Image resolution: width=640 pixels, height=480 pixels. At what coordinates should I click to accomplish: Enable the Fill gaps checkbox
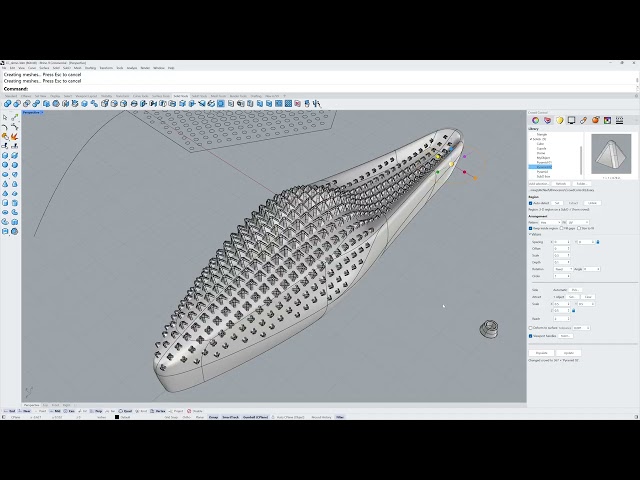(562, 228)
